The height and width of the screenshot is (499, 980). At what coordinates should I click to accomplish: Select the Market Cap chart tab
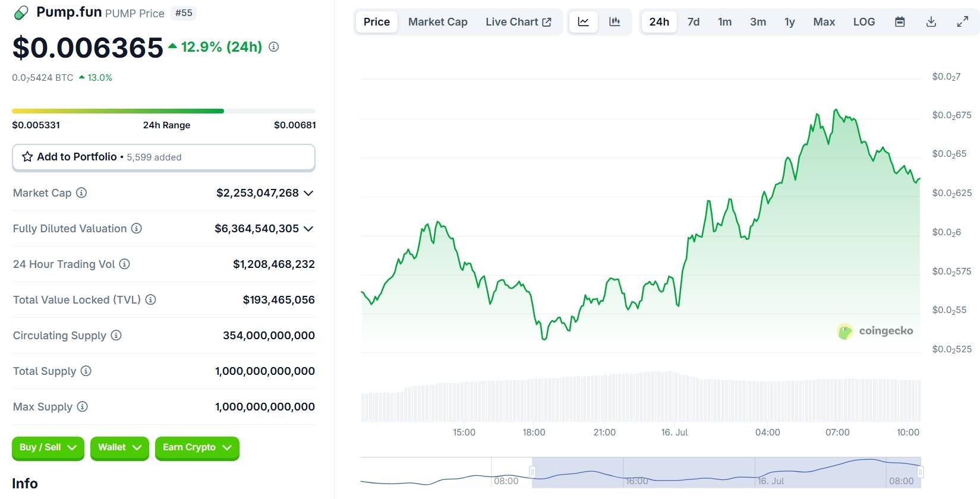click(x=438, y=22)
